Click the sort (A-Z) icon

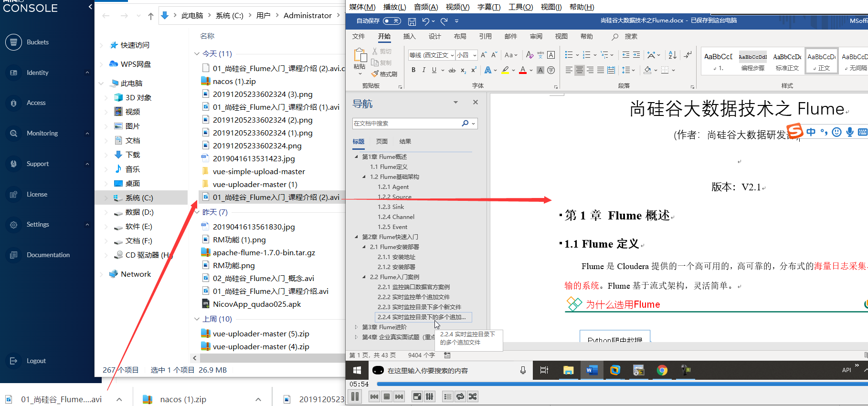click(x=672, y=55)
